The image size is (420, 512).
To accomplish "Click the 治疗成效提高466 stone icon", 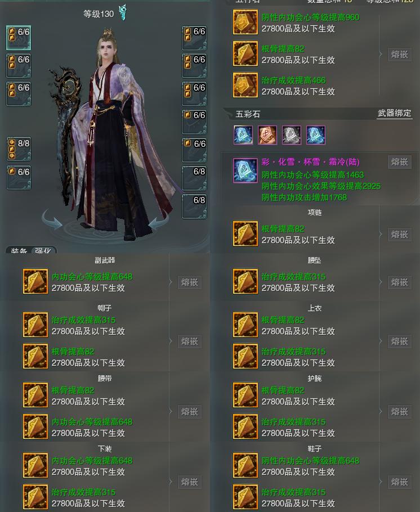I will [x=245, y=85].
